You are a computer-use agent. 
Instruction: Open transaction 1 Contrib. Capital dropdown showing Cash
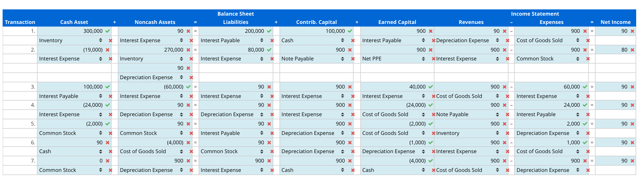pyautogui.click(x=313, y=40)
